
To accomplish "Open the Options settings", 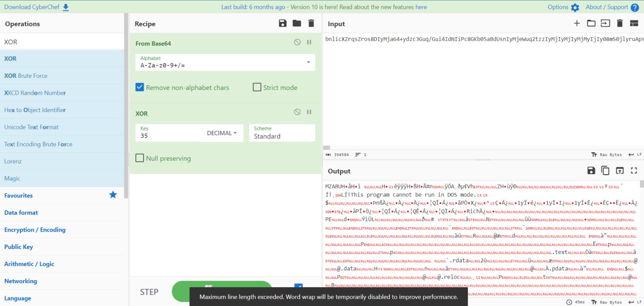I will click(x=563, y=7).
